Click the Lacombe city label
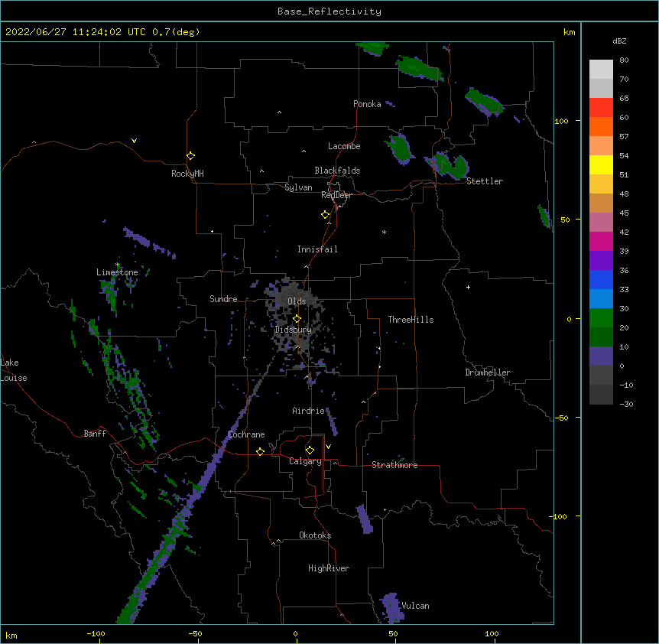Screen dimensions: 659x644 click(344, 146)
